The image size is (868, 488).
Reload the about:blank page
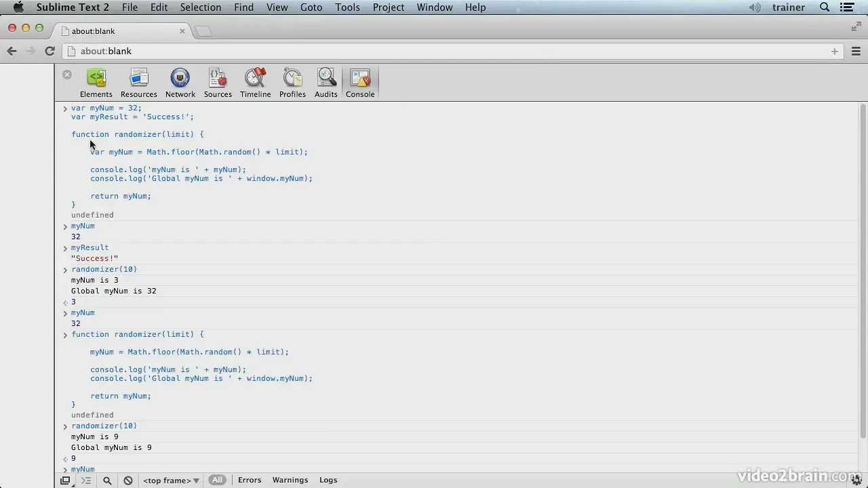click(x=50, y=51)
